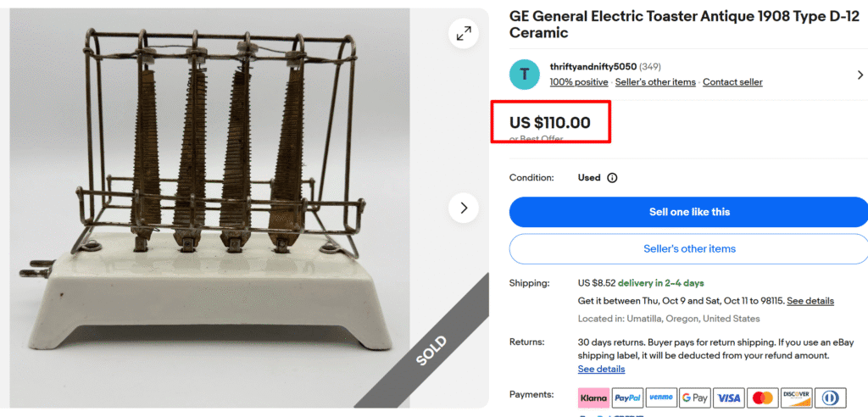This screenshot has width=868, height=417.
Task: Click the antique toaster product photo
Action: tap(229, 212)
